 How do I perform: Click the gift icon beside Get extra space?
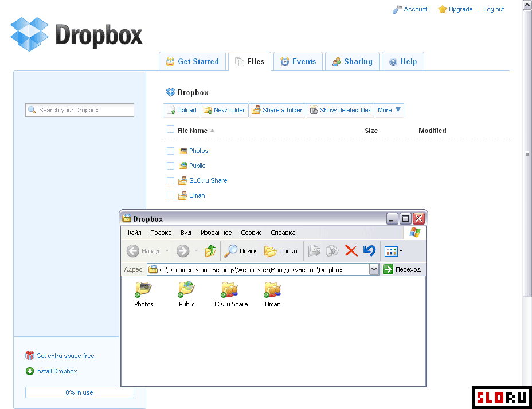(30, 355)
